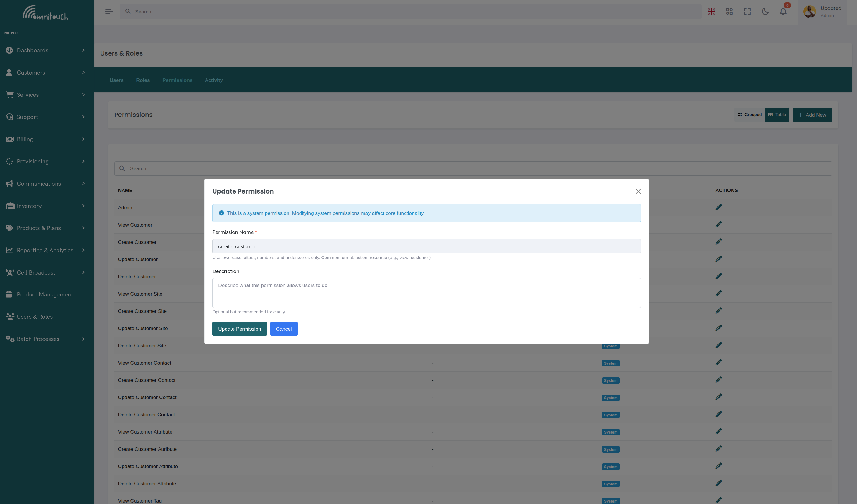Switch permissions view to Table
This screenshot has width=857, height=504.
[777, 115]
